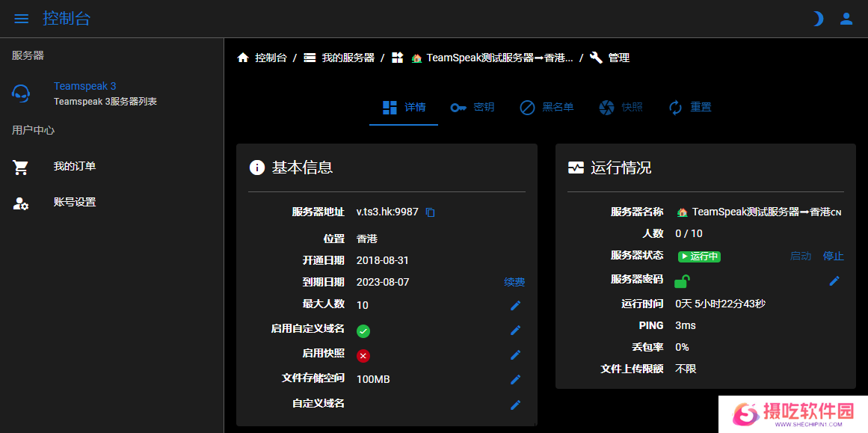Toggle dark mode with the moon icon

[x=818, y=19]
